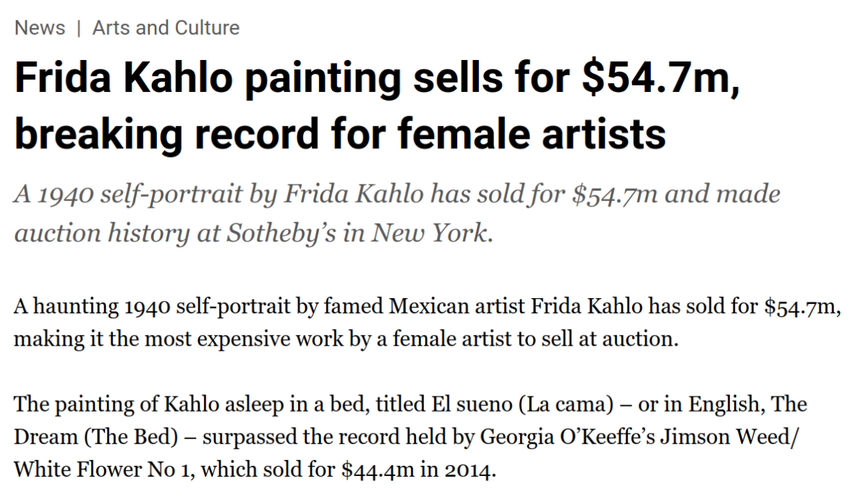The width and height of the screenshot is (868, 497).
Task: Select headline line "breaking record for female artists"
Action: 340,133
